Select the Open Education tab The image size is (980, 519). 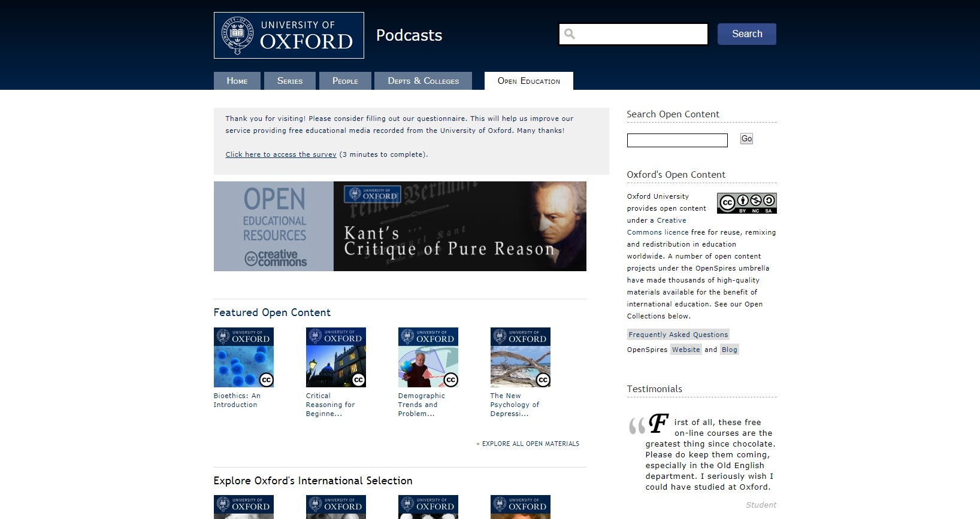tap(528, 81)
